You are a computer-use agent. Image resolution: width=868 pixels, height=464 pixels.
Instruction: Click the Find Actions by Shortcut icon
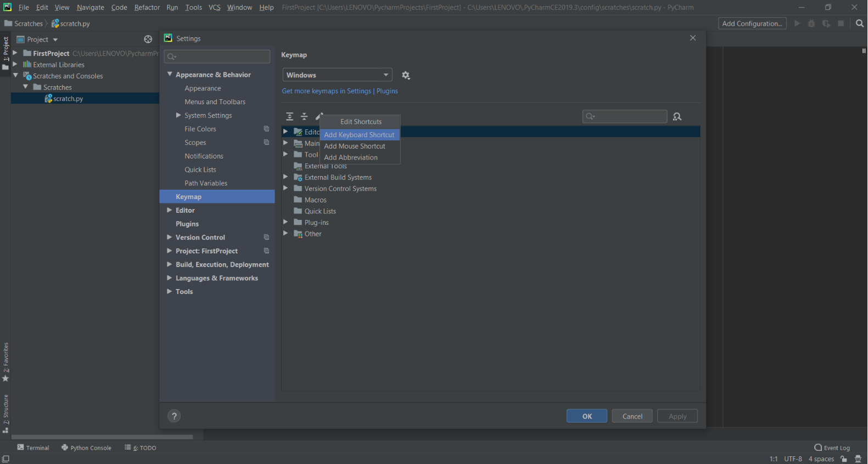coord(677,116)
